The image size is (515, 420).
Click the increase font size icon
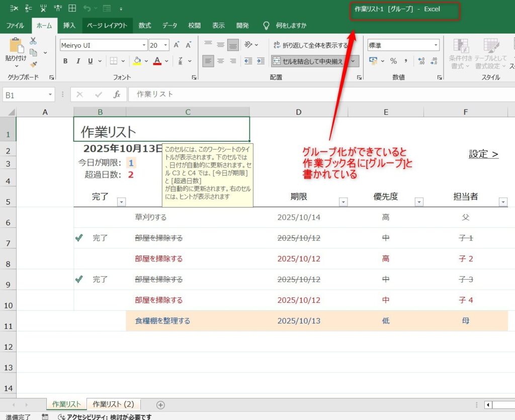point(177,45)
